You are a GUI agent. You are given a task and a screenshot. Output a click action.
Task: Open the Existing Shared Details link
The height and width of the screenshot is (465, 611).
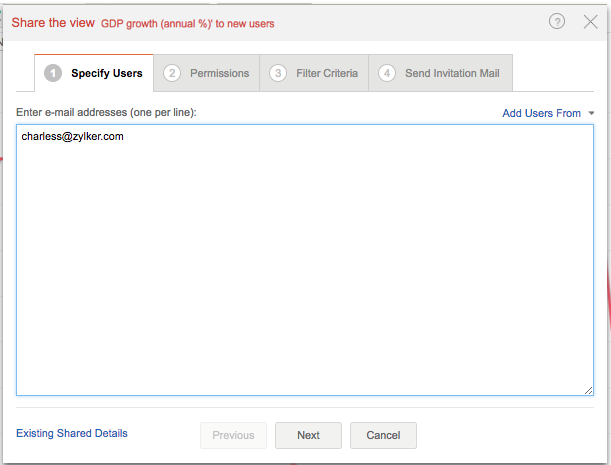coord(72,433)
